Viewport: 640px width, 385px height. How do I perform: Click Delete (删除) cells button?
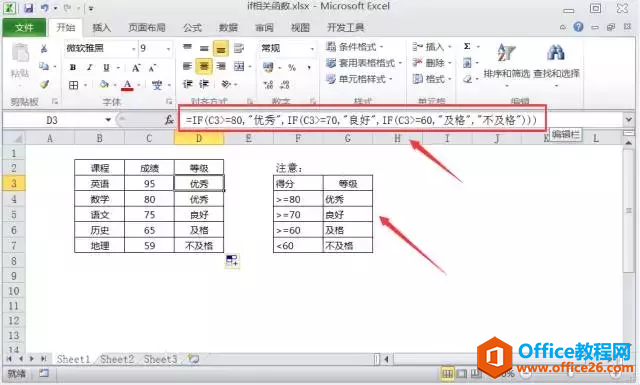click(x=432, y=63)
